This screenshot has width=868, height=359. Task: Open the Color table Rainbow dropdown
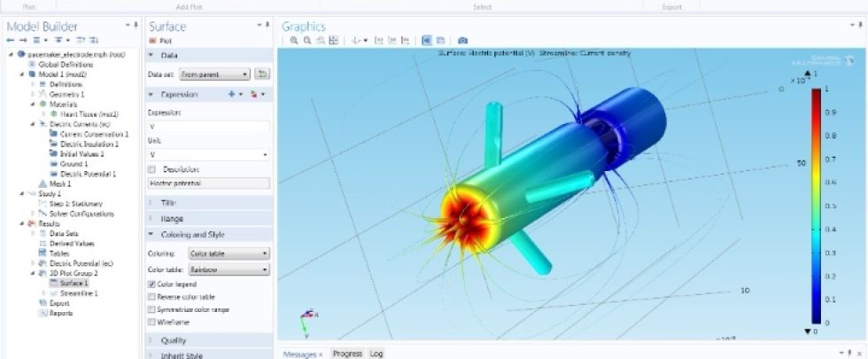229,269
